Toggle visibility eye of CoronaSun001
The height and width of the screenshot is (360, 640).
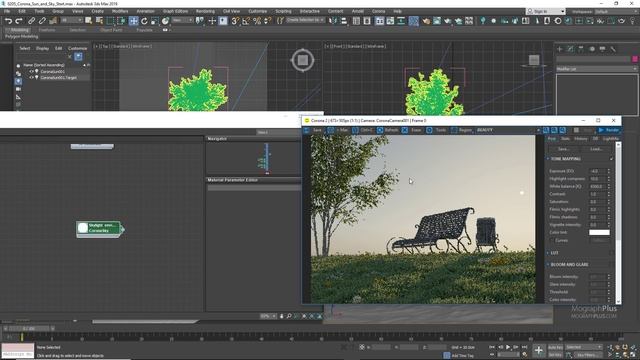31,71
